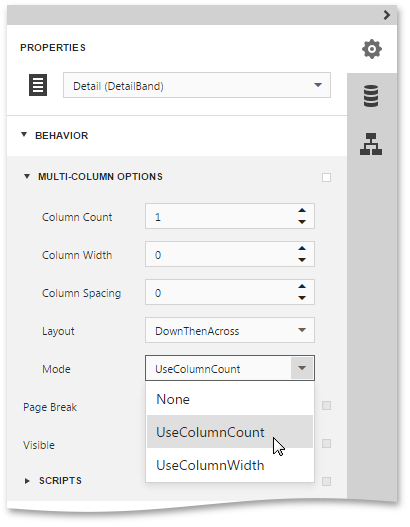This screenshot has height=527, width=410.
Task: Click the Detail band icon
Action: tap(38, 85)
